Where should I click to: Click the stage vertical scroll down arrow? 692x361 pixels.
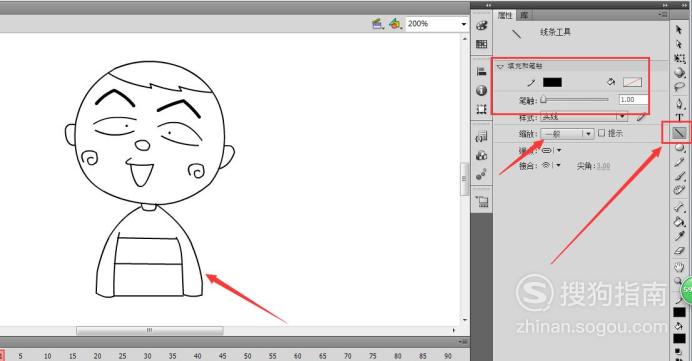click(x=464, y=320)
